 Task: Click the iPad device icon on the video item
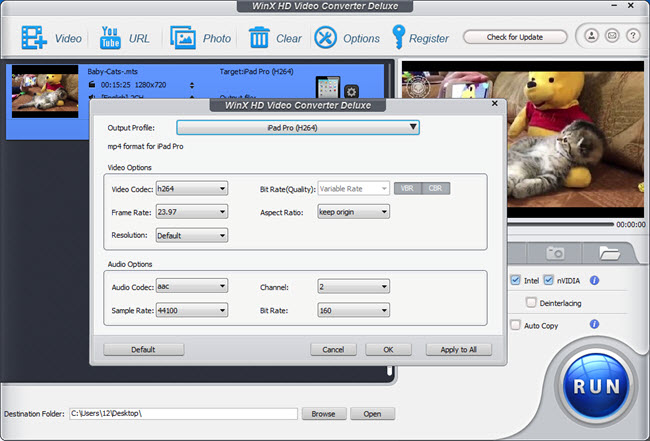[x=327, y=87]
